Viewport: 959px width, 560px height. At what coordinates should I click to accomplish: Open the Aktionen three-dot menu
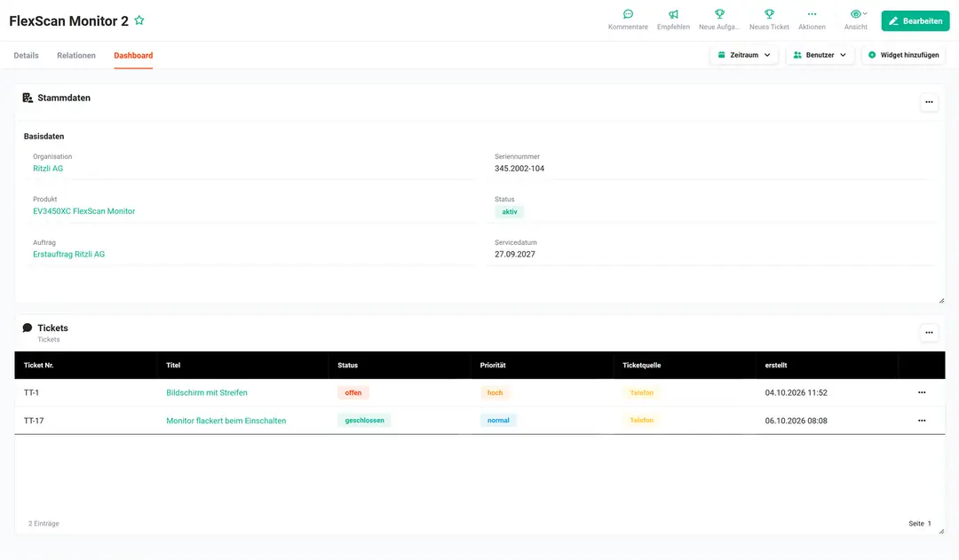812,14
